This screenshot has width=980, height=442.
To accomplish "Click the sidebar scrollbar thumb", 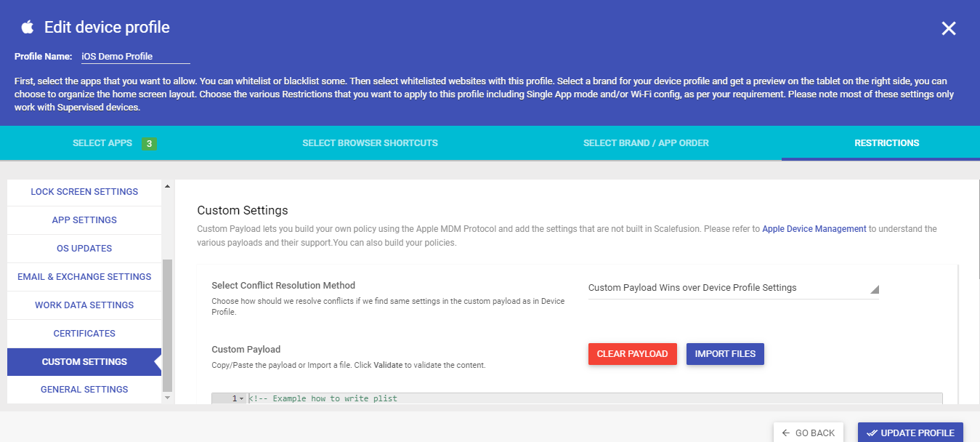I will 168,325.
